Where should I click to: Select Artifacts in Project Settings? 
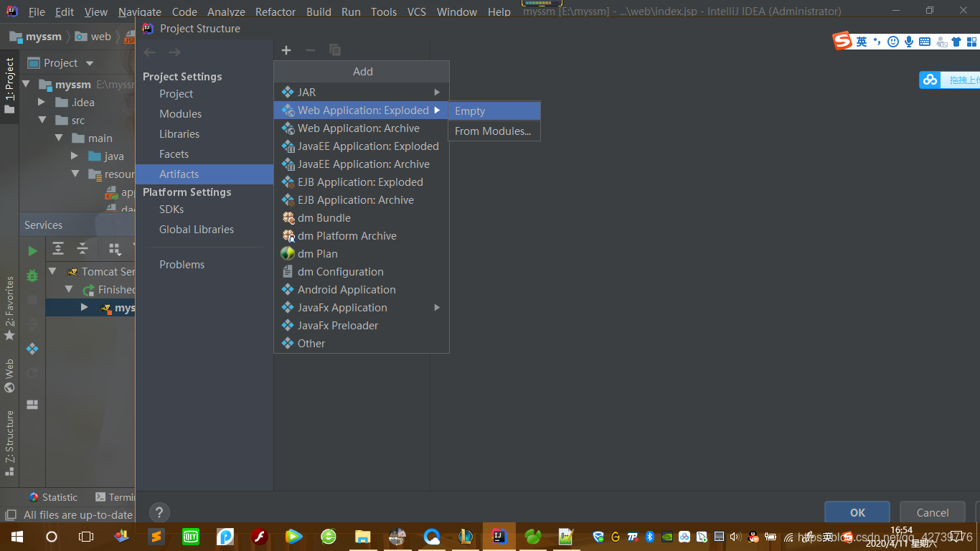(x=204, y=174)
